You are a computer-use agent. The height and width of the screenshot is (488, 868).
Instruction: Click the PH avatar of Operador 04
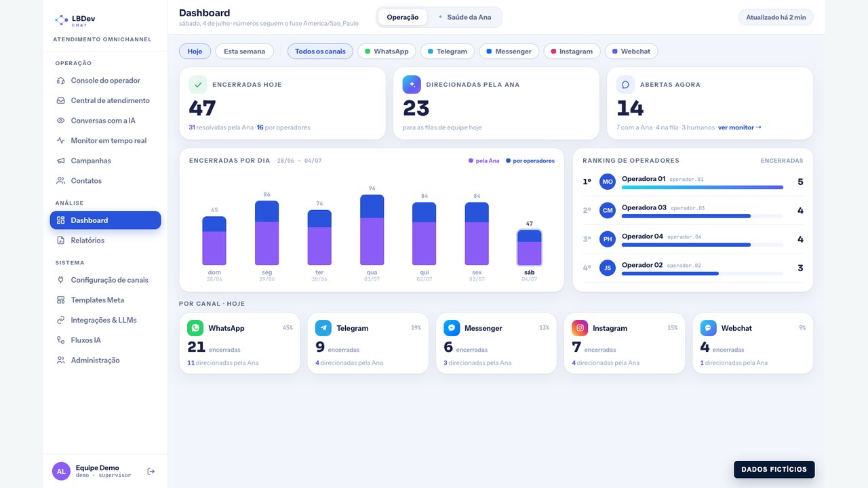(x=608, y=239)
